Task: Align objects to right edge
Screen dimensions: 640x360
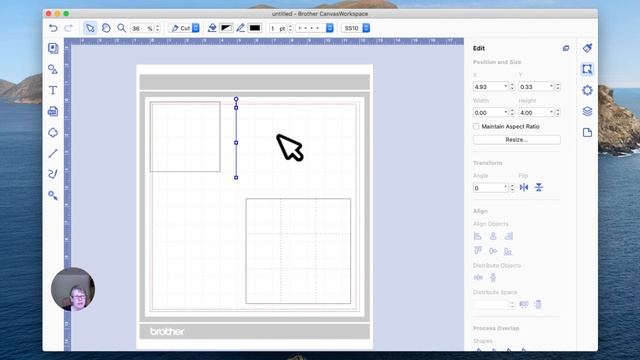Action: click(x=509, y=236)
